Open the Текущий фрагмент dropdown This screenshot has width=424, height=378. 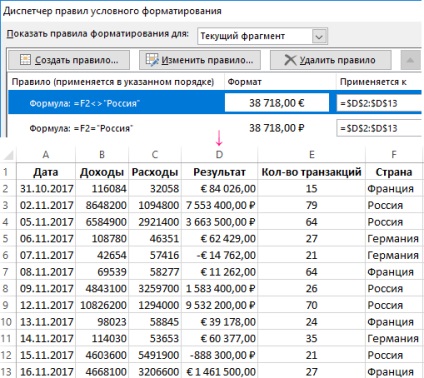click(x=319, y=36)
